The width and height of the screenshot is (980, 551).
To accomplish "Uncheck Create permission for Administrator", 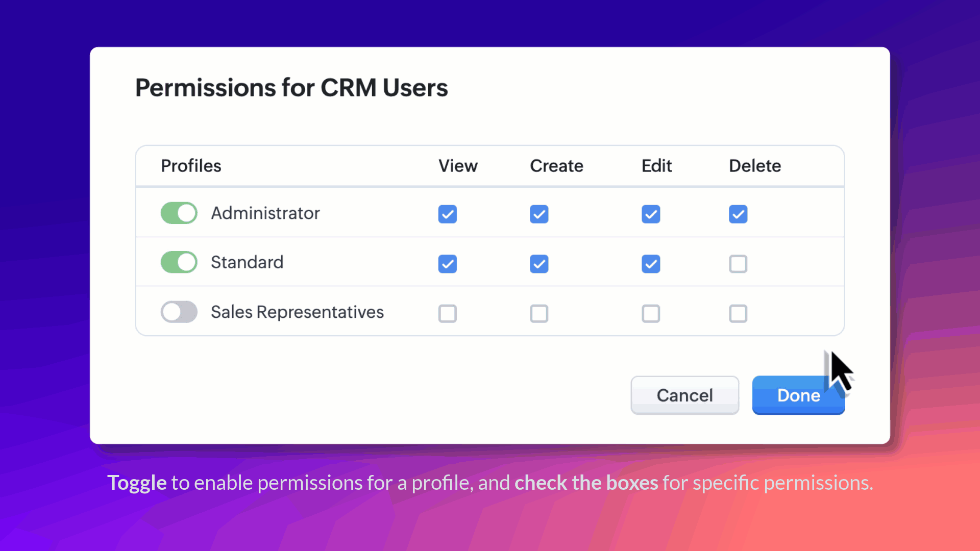I will pos(538,214).
